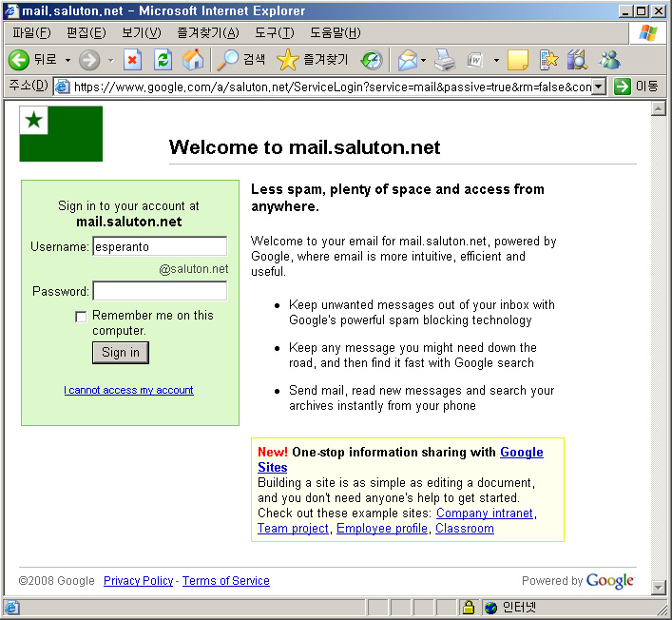Click the address URL field
Viewport: 672px width, 620px height.
point(332,87)
